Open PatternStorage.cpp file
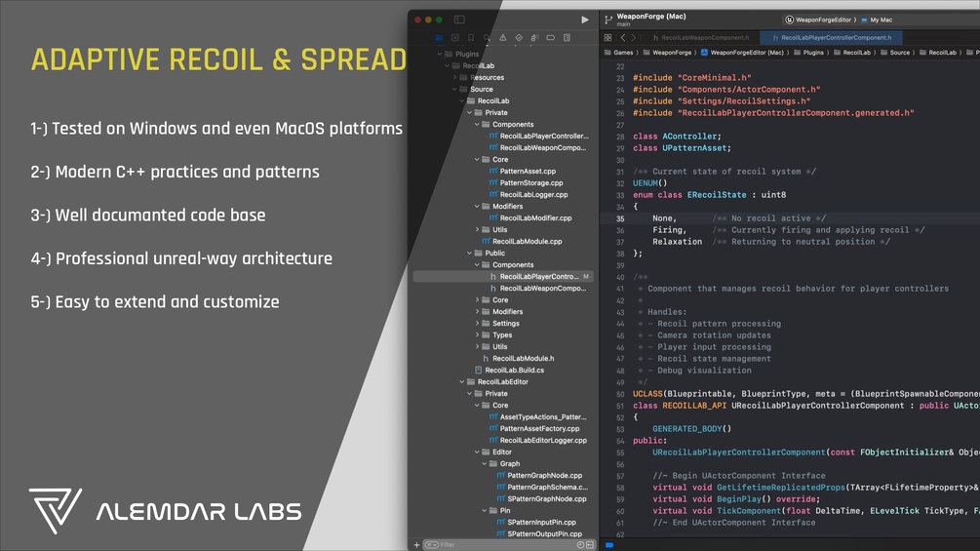Viewport: 980px width, 551px height. point(531,183)
